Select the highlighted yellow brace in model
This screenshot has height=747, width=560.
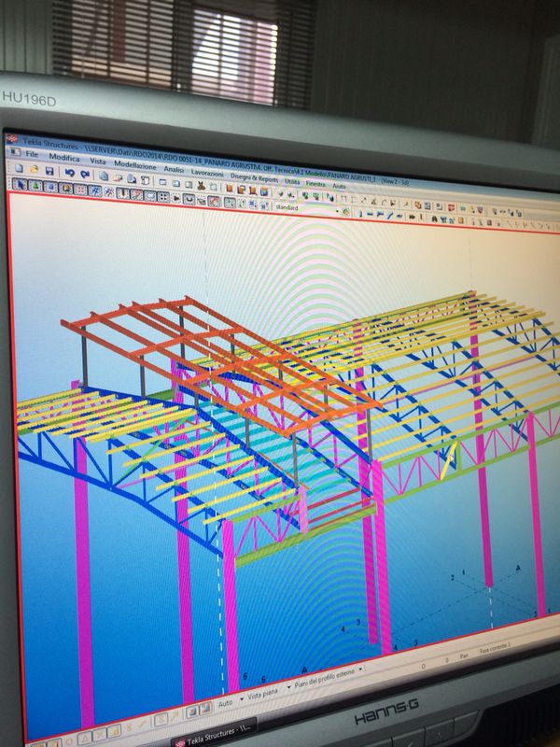tap(448, 459)
